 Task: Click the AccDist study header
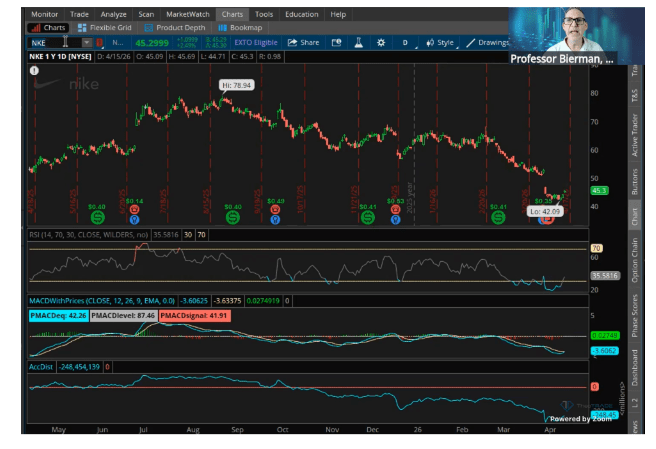[41, 367]
